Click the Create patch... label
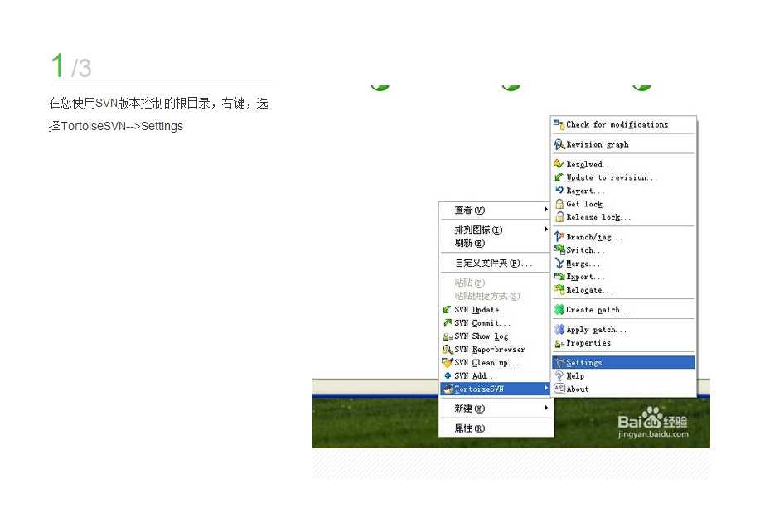This screenshot has width=760, height=532. coord(598,310)
